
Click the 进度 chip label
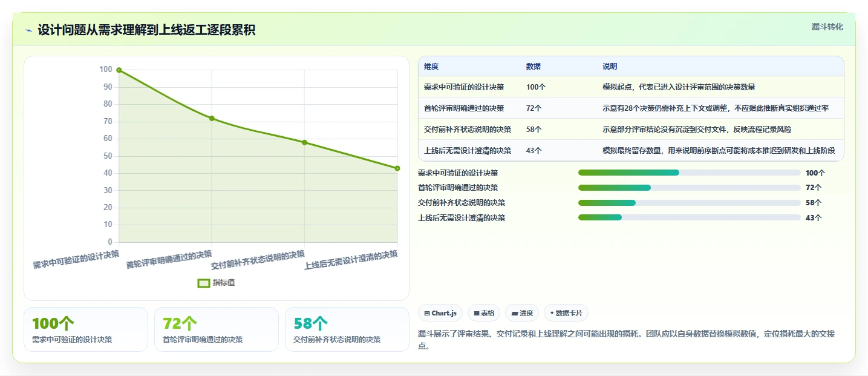526,313
